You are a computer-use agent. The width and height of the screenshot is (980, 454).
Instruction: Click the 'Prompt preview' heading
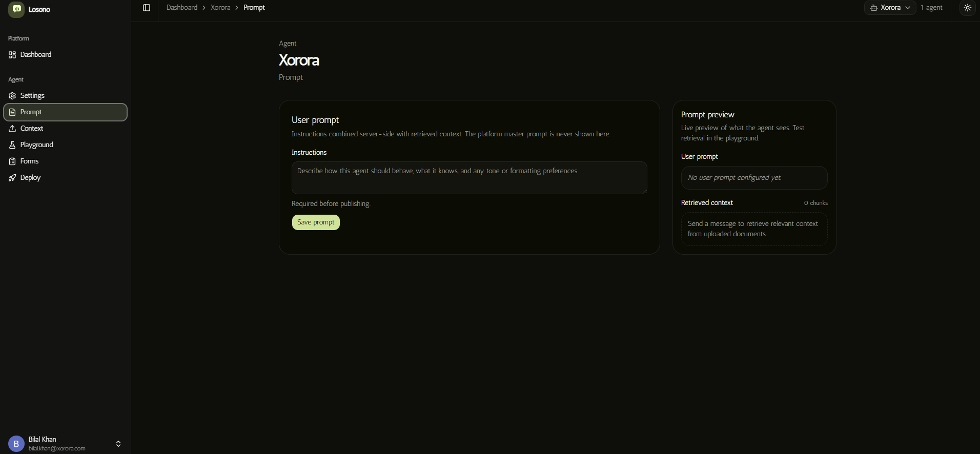[707, 115]
